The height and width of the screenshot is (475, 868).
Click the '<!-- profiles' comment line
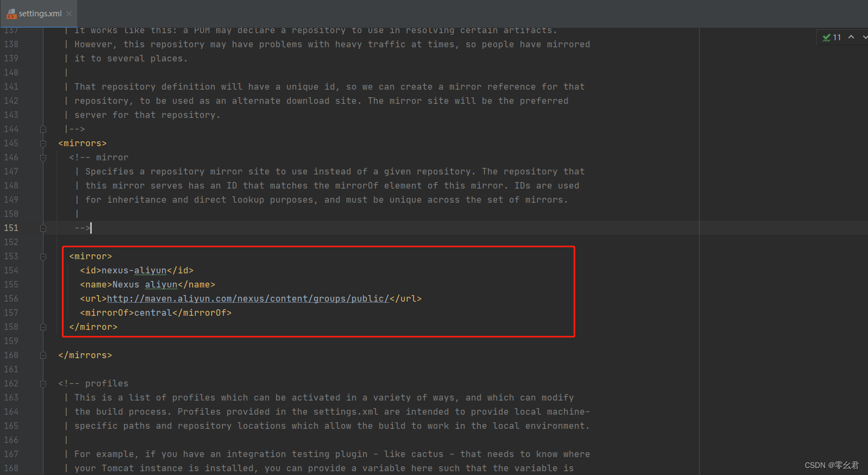pyautogui.click(x=93, y=384)
